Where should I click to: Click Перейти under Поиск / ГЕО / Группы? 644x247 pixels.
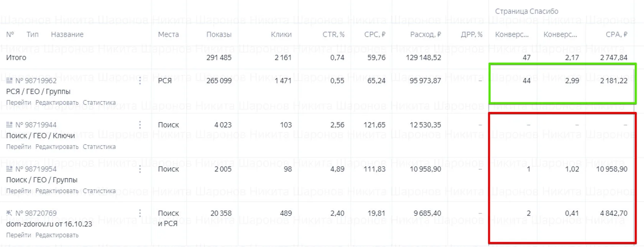click(x=18, y=191)
